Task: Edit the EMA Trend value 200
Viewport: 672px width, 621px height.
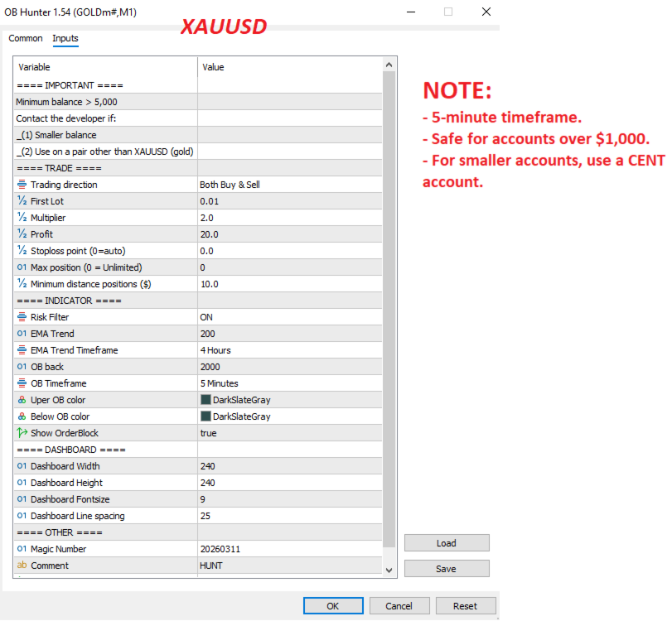Action: click(x=290, y=334)
